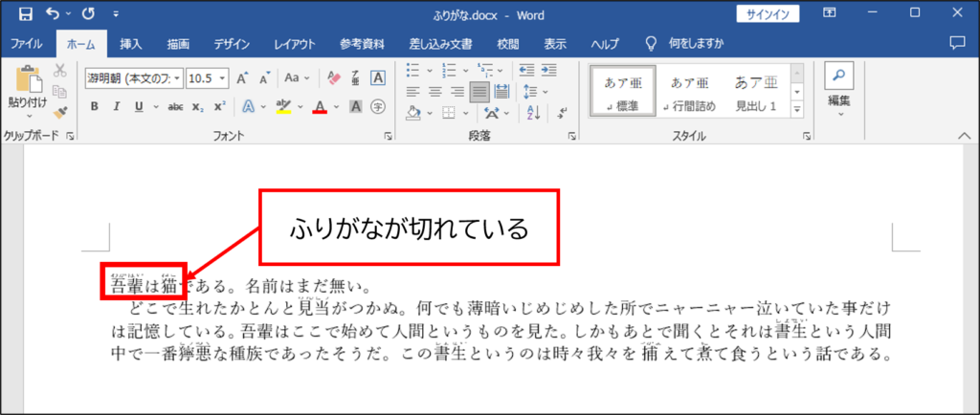Viewport: 980px width, 415px height.
Task: Open the ファイル menu
Action: pyautogui.click(x=27, y=44)
